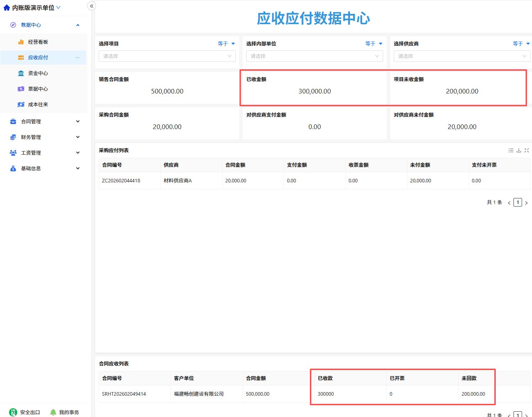Click the download icon in 采购应付列表
This screenshot has height=417, width=532.
coord(519,150)
